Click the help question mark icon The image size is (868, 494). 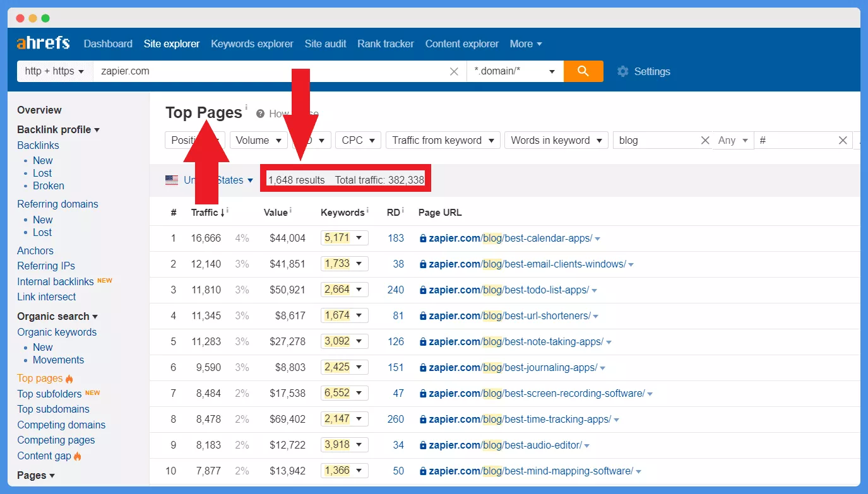[x=260, y=114]
